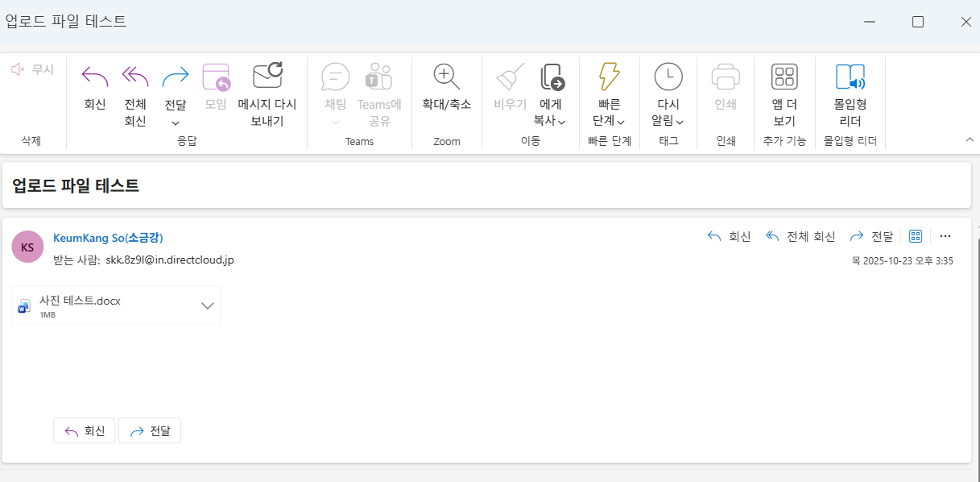Image resolution: width=980 pixels, height=482 pixels.
Task: Open More Apps (앱 더 보기)
Action: pyautogui.click(x=784, y=77)
